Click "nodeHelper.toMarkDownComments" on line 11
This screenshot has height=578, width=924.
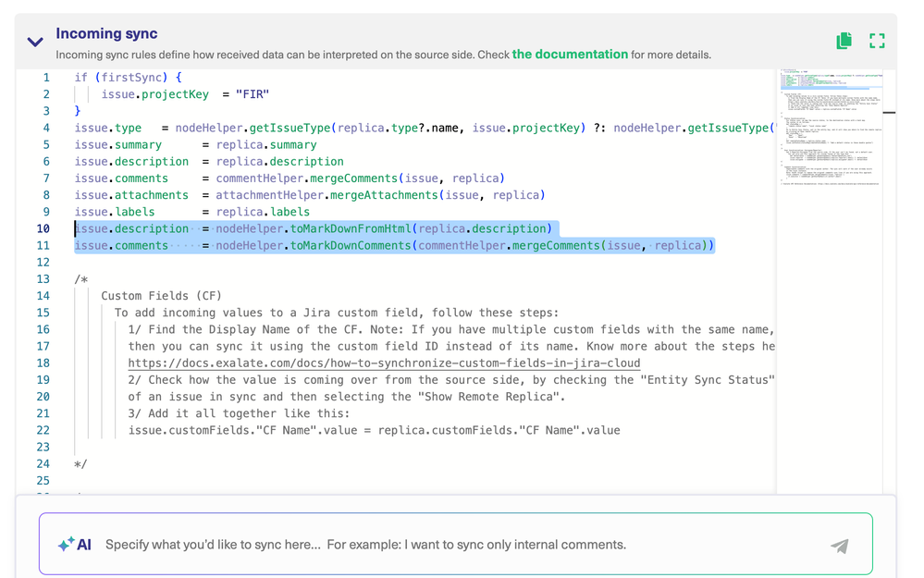coord(314,245)
